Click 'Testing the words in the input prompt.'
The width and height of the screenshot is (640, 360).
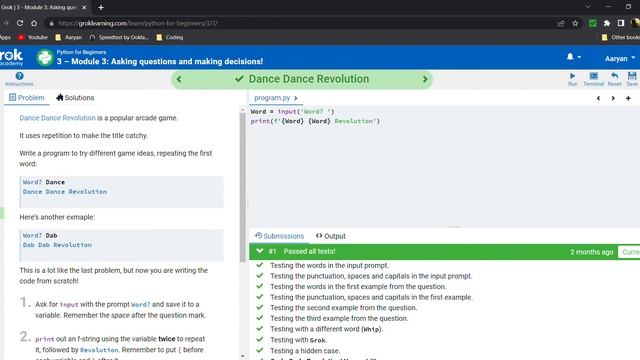[x=329, y=265]
